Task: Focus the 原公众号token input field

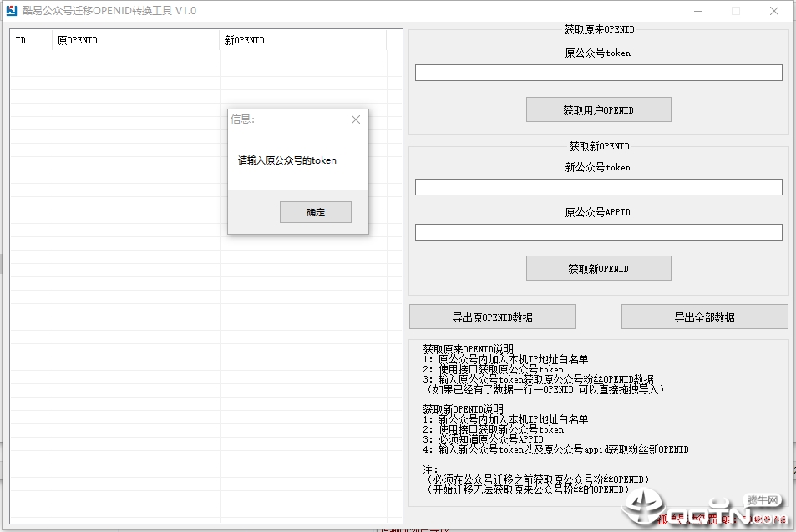Action: point(599,73)
